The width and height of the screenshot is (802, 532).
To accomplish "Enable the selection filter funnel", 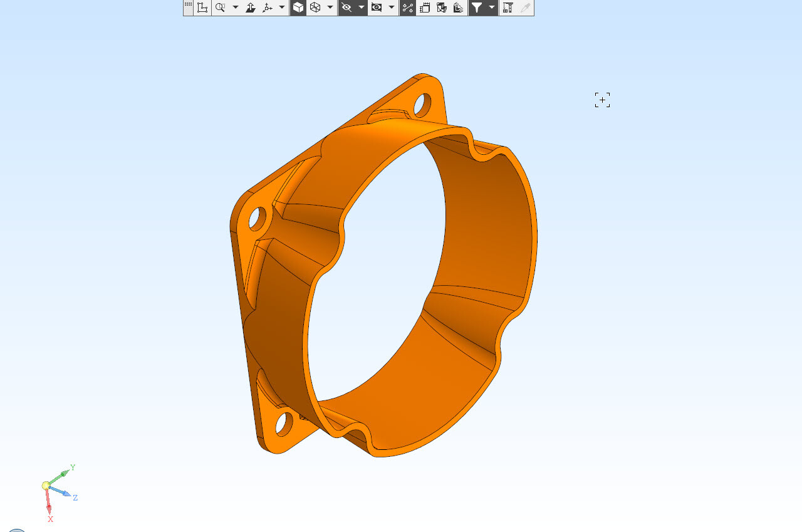I will tap(477, 8).
